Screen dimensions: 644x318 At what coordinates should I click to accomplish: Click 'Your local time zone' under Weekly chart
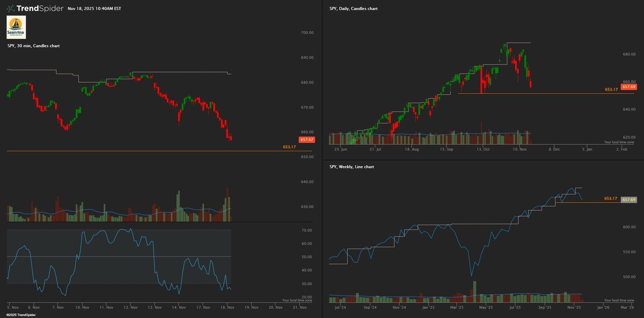pyautogui.click(x=619, y=301)
